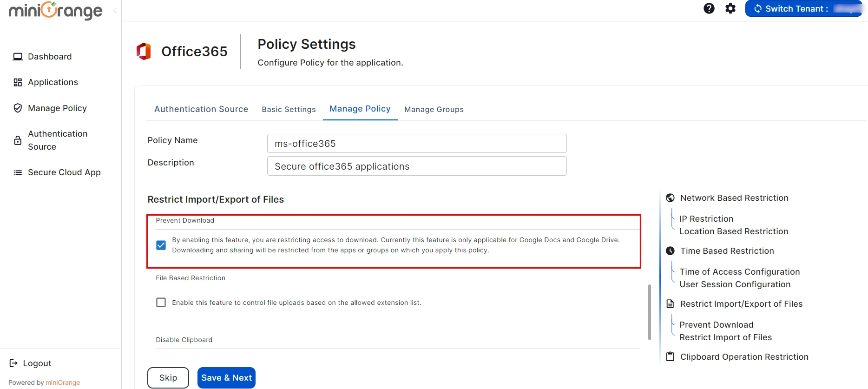Click the Policy Settings heading
The height and width of the screenshot is (389, 868).
point(307,44)
